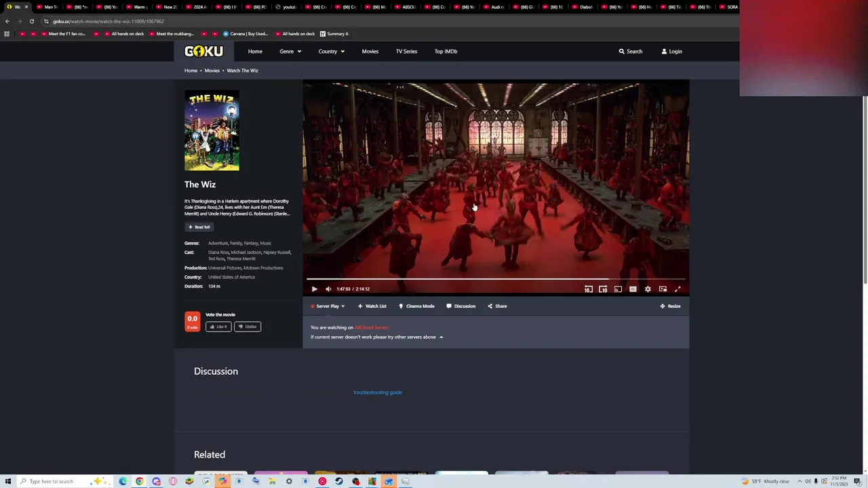
Task: Open the Genre dropdown menu
Action: pos(290,51)
